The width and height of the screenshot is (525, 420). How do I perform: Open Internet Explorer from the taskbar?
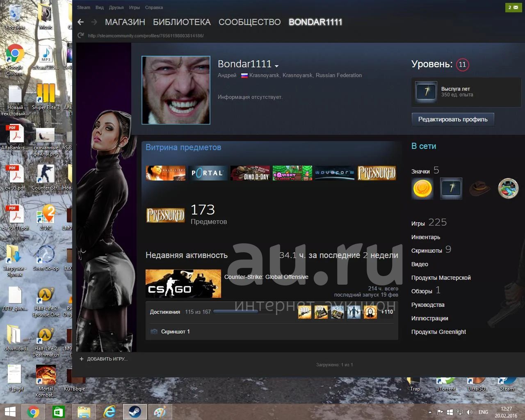point(110,411)
